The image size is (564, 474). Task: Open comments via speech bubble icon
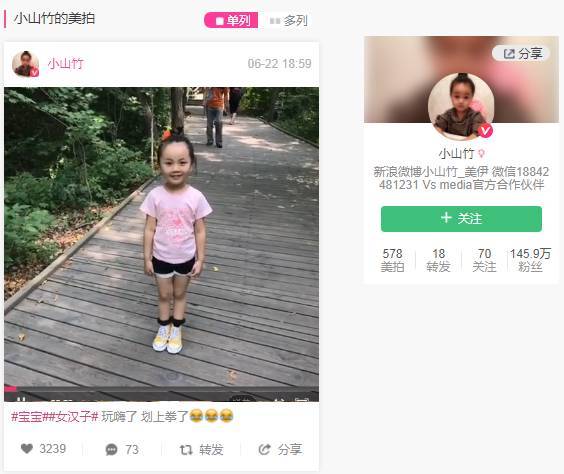pyautogui.click(x=111, y=449)
